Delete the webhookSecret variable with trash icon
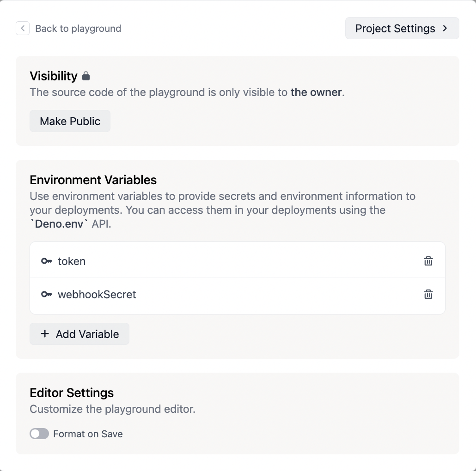 pos(428,295)
